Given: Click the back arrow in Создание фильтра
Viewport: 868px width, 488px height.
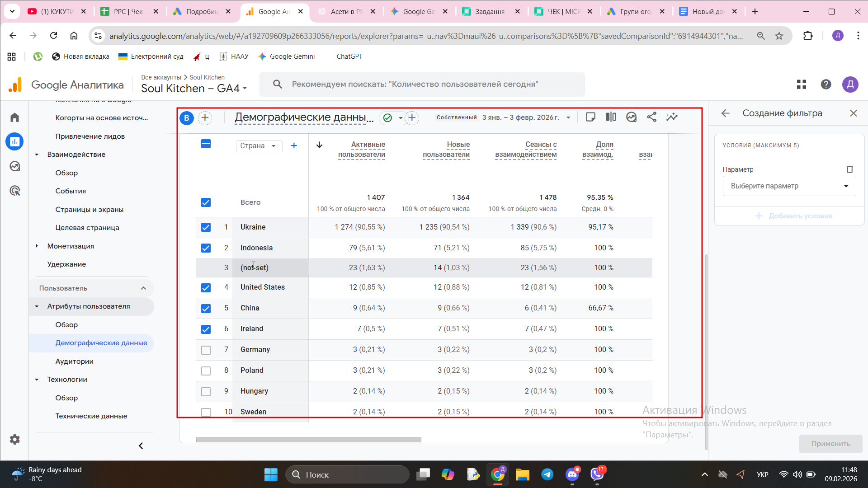Looking at the screenshot, I should (725, 113).
